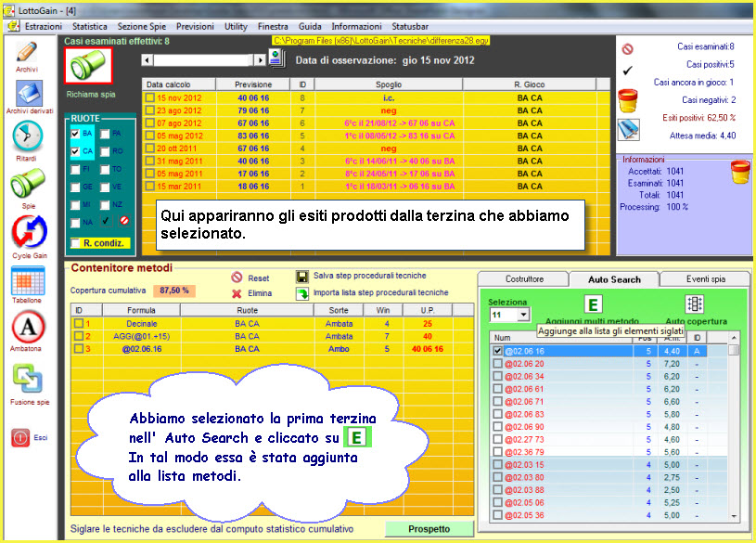
Task: Uncheck the @02.06 16 Auto Search entry
Action: [497, 351]
